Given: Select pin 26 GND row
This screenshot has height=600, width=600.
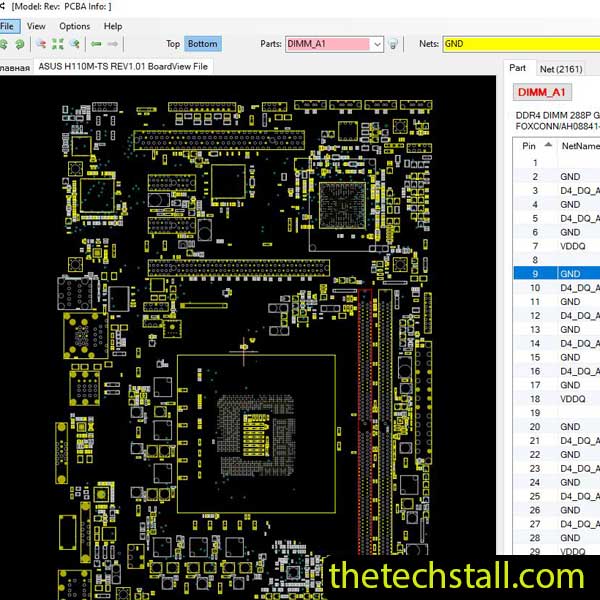Looking at the screenshot, I should [557, 510].
